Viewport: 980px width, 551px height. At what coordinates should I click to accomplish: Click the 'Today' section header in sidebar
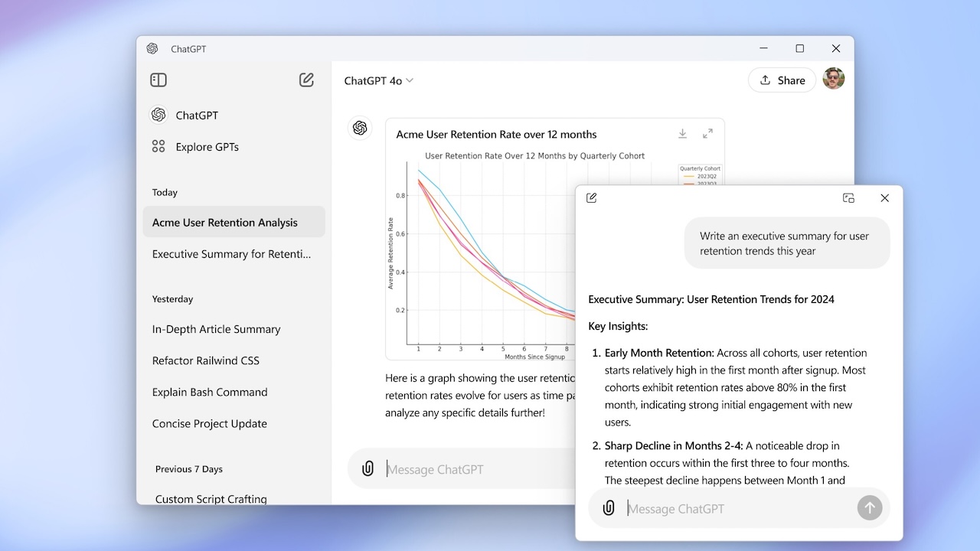[165, 193]
